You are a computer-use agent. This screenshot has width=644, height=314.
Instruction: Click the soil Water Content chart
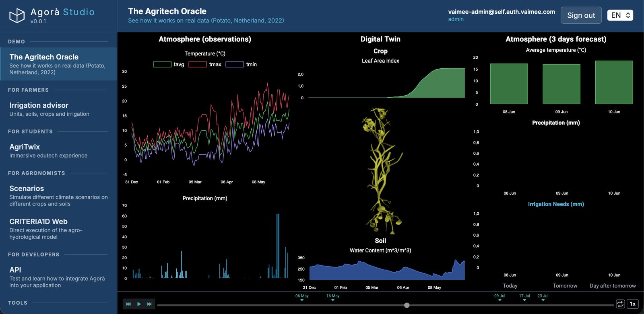(x=387, y=269)
